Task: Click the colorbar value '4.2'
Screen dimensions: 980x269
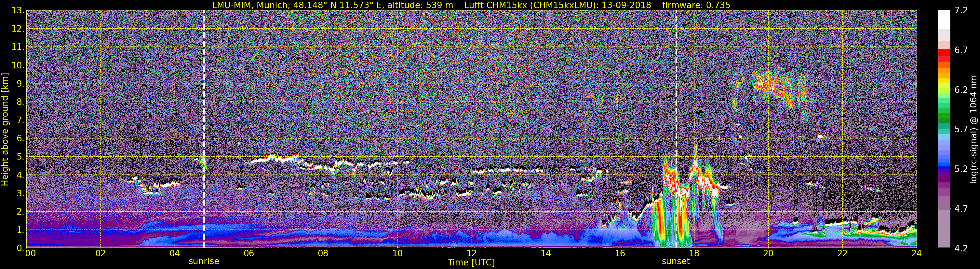Action: (961, 248)
